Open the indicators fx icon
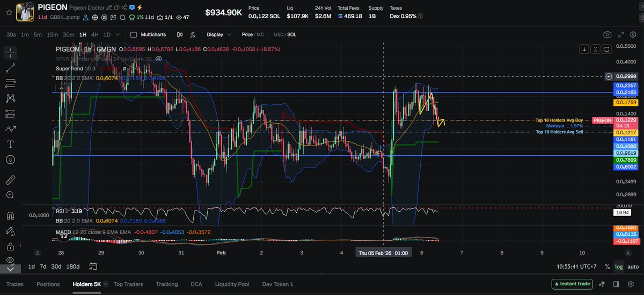 pos(193,34)
